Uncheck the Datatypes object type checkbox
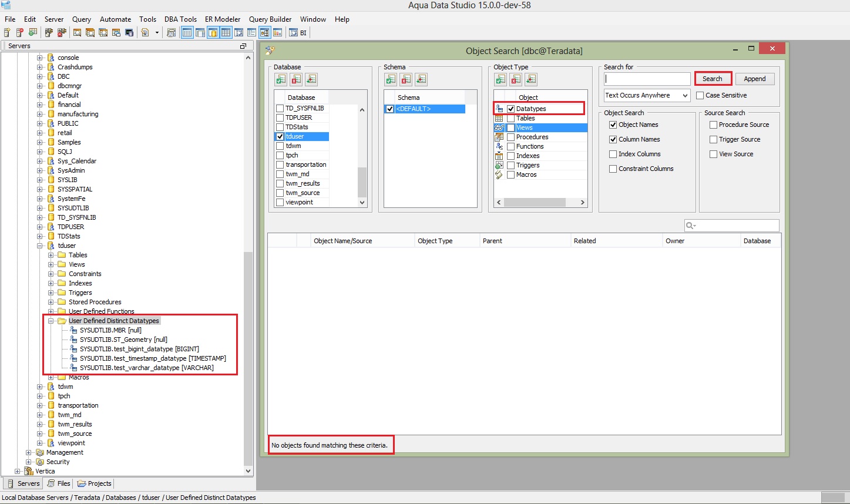The image size is (850, 504). click(x=511, y=109)
